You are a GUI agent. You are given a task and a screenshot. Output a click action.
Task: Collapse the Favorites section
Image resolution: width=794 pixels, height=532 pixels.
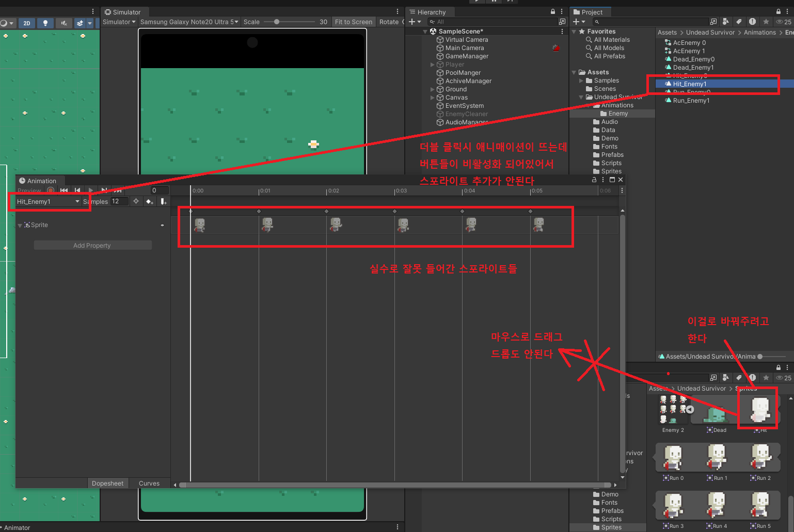pyautogui.click(x=574, y=31)
